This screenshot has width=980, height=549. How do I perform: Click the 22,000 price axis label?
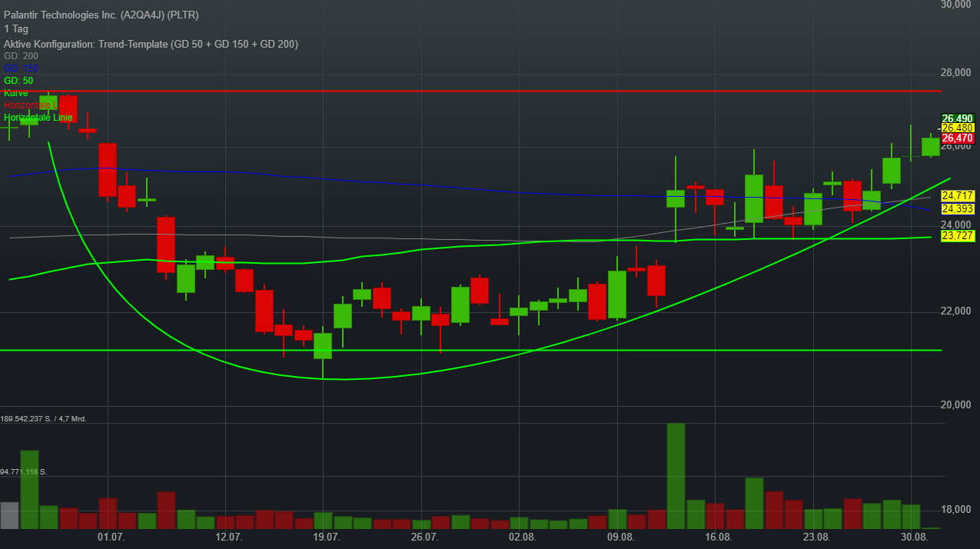[957, 311]
